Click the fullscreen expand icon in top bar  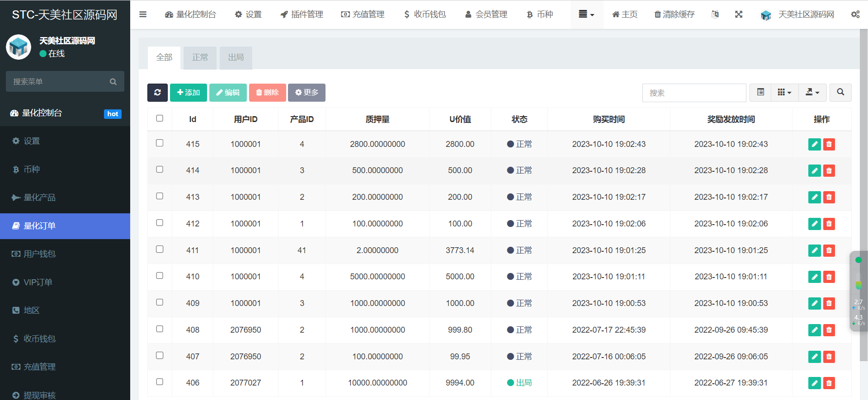click(x=739, y=14)
